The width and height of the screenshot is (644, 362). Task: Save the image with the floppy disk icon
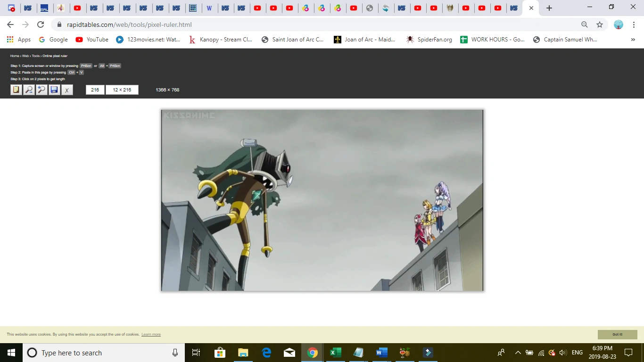[54, 90]
